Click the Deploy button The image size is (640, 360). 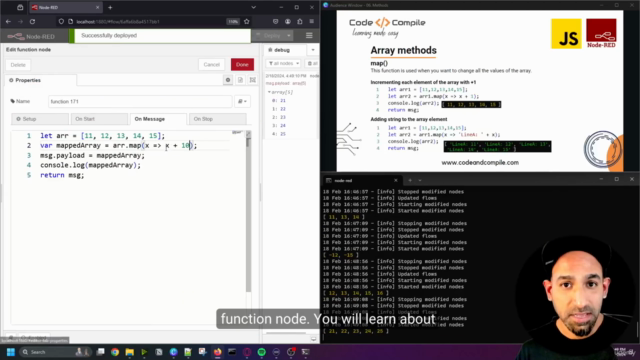point(269,36)
